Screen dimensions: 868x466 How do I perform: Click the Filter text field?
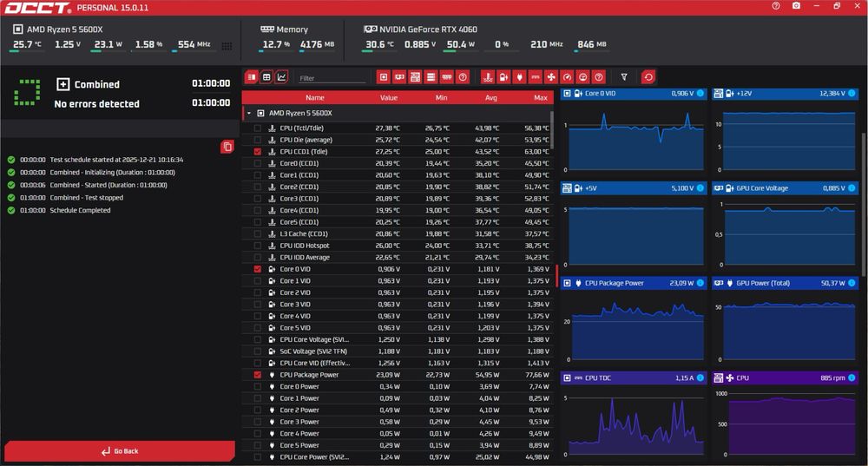pos(331,78)
